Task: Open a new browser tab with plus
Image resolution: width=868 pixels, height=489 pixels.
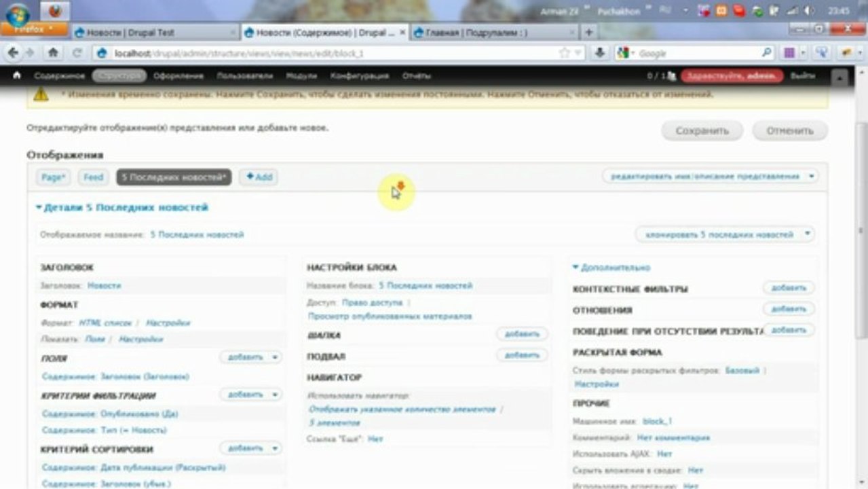Action: (588, 32)
